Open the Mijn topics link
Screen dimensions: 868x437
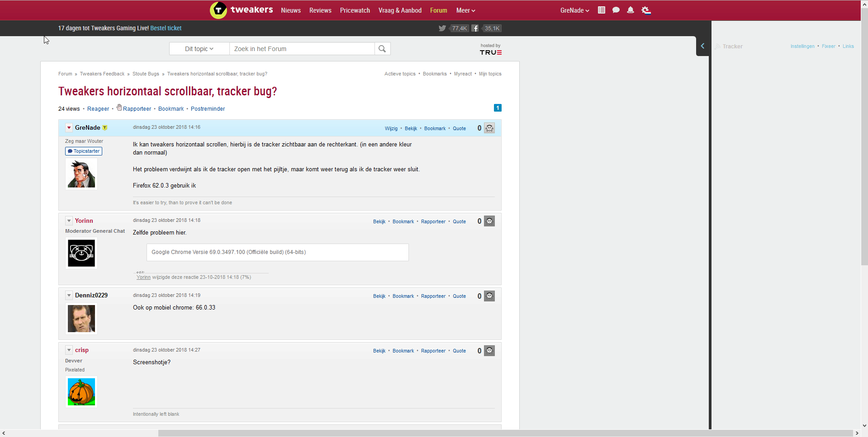(490, 74)
